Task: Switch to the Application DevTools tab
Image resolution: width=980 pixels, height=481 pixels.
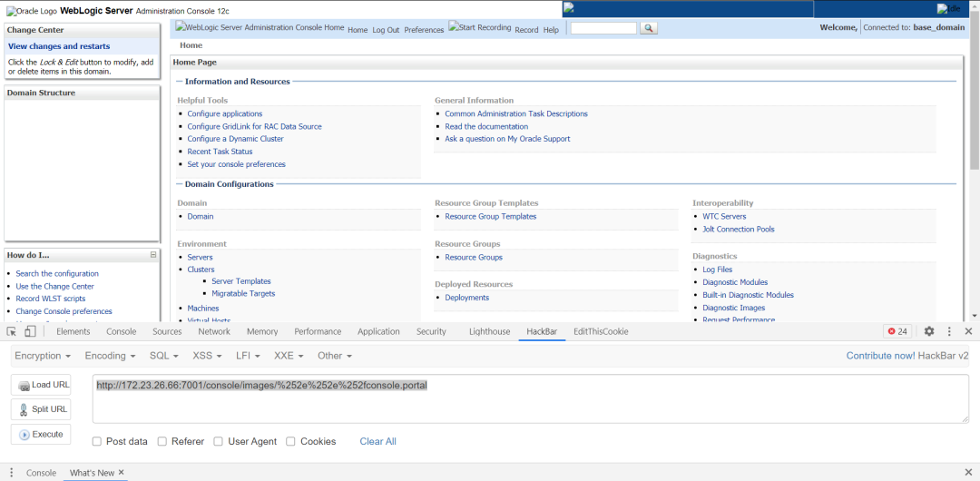Action: pyautogui.click(x=378, y=331)
